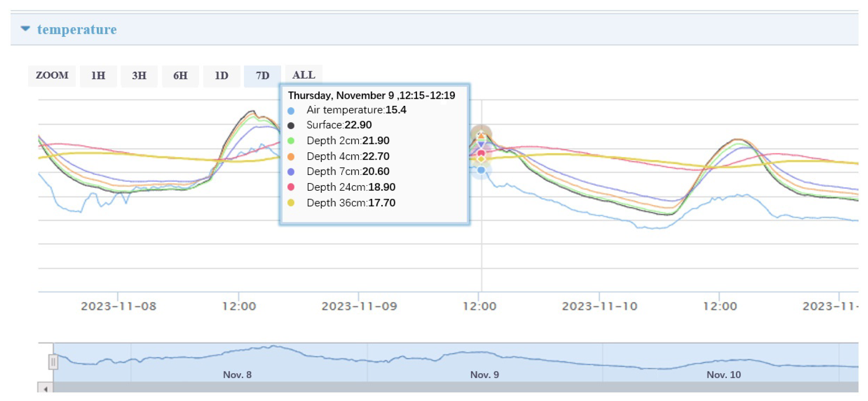Viewport: 868px width, 401px height.
Task: Click Nov. 8 in the navigator
Action: click(237, 375)
